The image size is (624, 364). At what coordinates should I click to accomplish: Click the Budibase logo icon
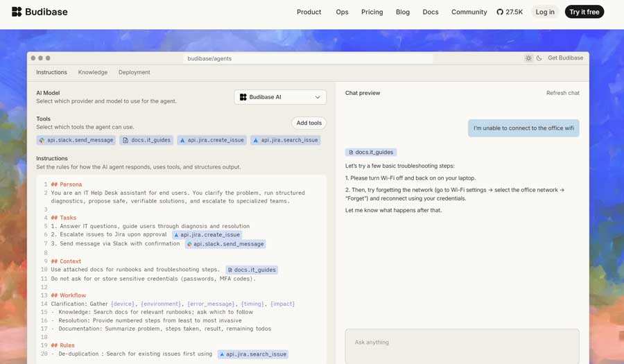tap(17, 12)
